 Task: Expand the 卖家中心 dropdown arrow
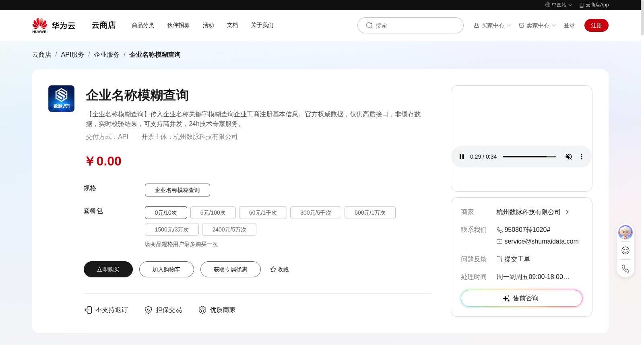[554, 25]
